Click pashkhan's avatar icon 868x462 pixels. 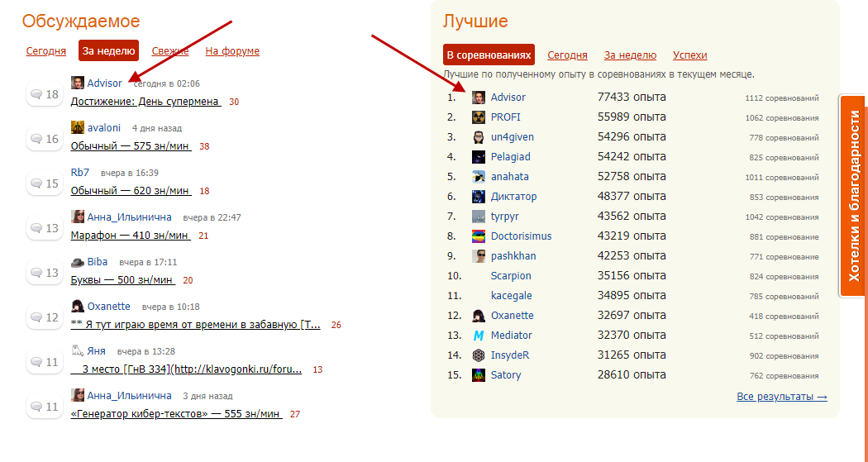coord(479,256)
